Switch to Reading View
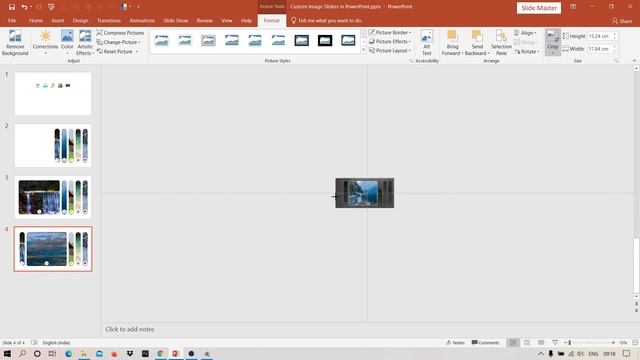Screen dimensions: 640x360 tap(541, 343)
